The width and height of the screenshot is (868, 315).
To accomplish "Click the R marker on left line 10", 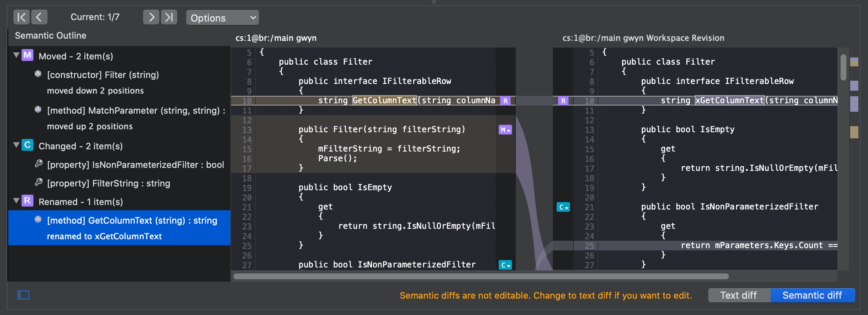I will [x=505, y=101].
